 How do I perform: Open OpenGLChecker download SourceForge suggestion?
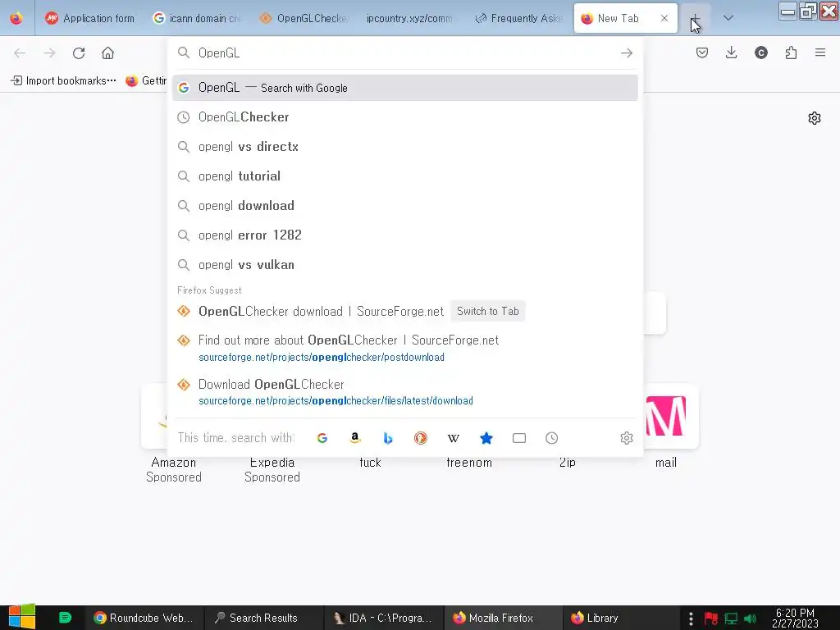tap(321, 311)
